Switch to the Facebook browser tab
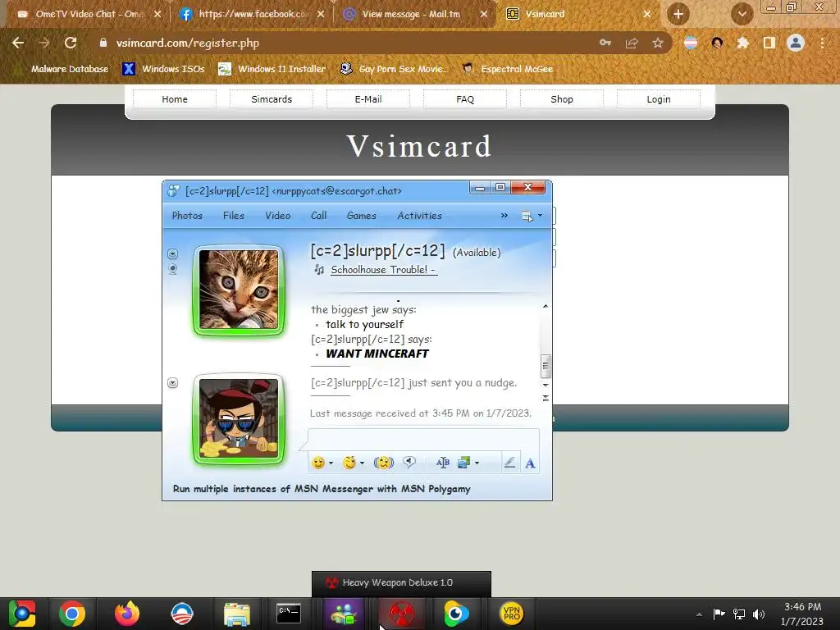Viewport: 840px width, 630px height. pyautogui.click(x=252, y=14)
